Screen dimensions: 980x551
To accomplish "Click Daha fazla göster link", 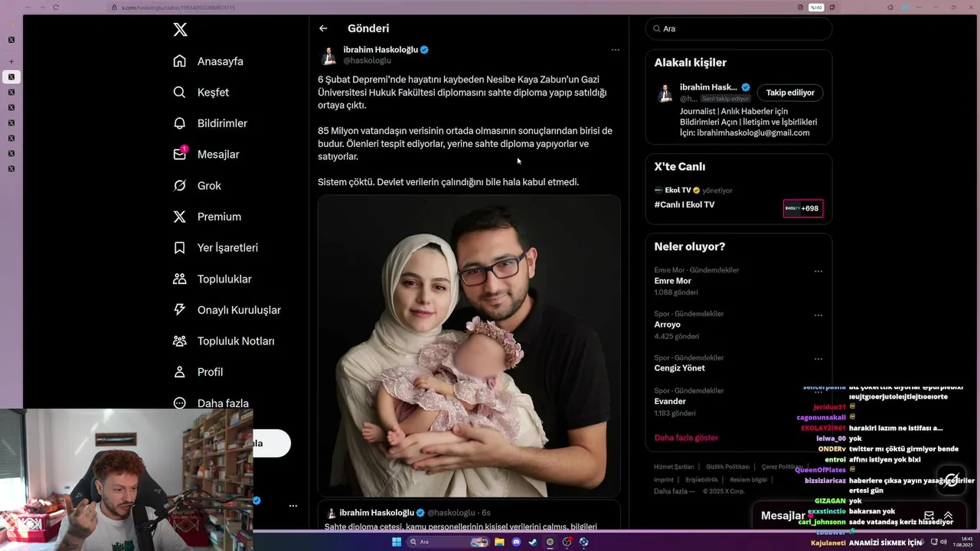I will point(686,438).
